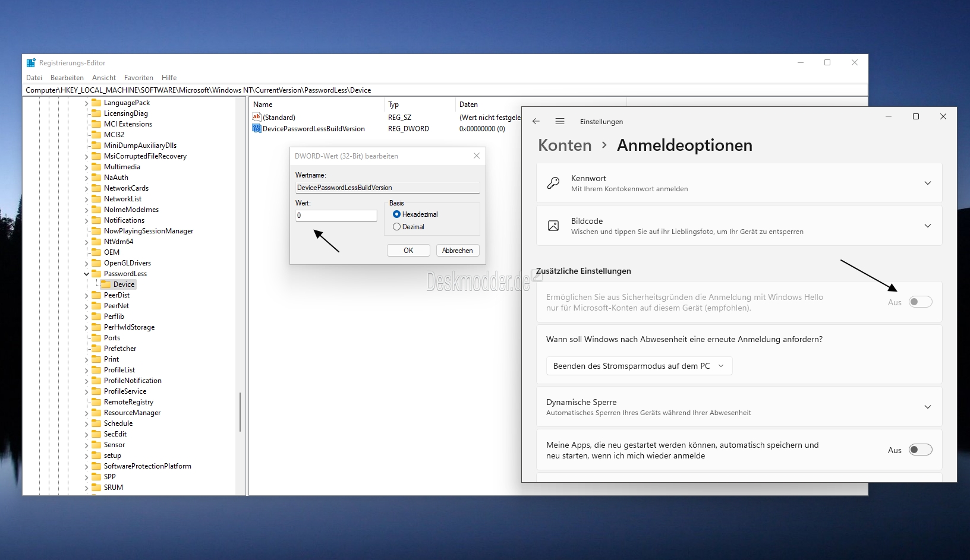Click Abbrechen in the DWORD edit dialog
The height and width of the screenshot is (560, 970).
tap(458, 251)
